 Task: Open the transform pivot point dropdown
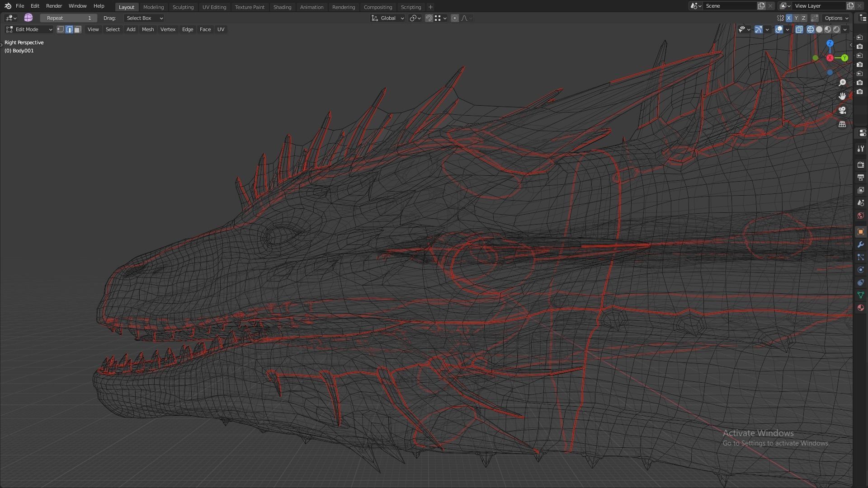[x=415, y=18]
